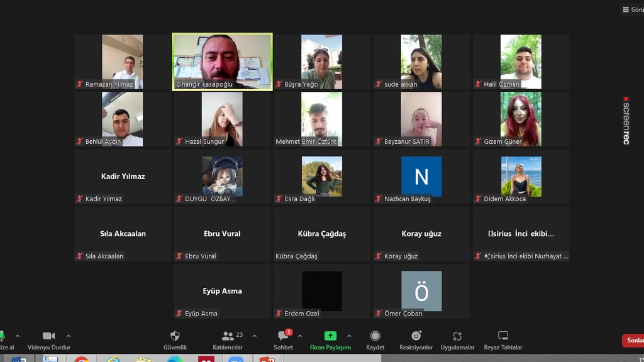Expand the arrow next to Katılımcılar
The height and width of the screenshot is (362, 644).
pyautogui.click(x=254, y=336)
